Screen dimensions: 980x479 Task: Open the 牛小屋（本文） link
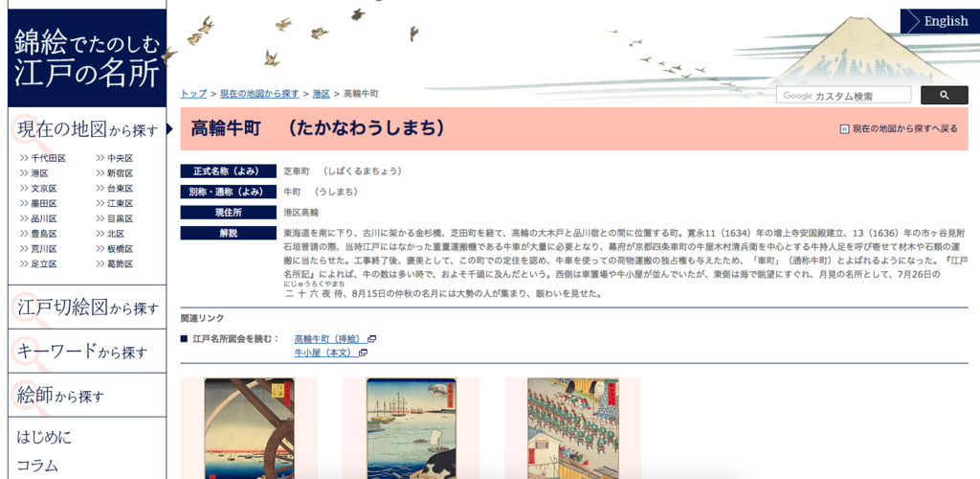(x=325, y=353)
